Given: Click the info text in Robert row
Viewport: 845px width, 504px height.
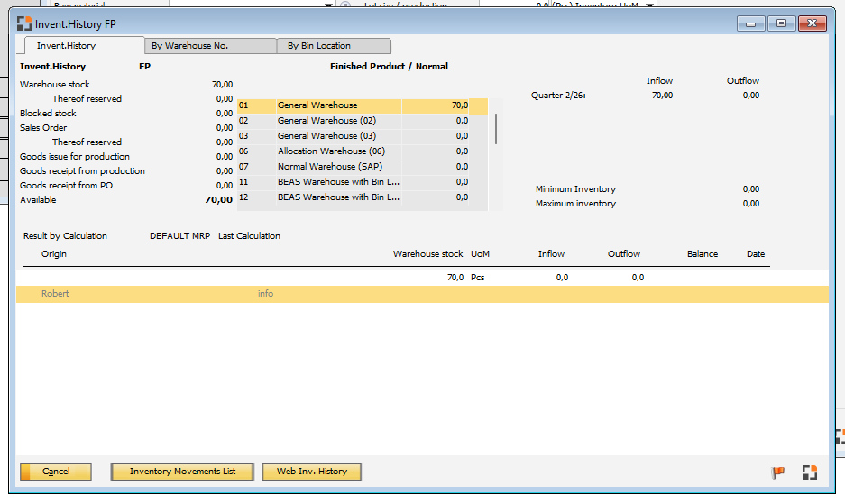Looking at the screenshot, I should [x=265, y=294].
